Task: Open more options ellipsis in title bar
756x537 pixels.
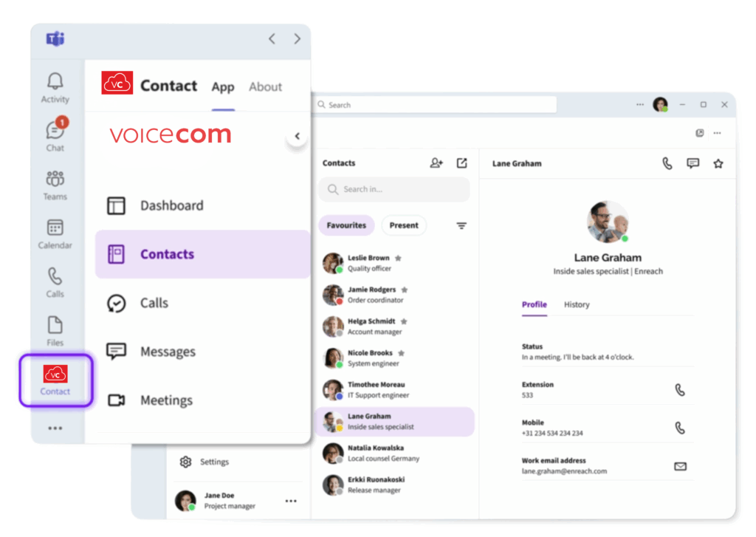Action: pos(640,104)
